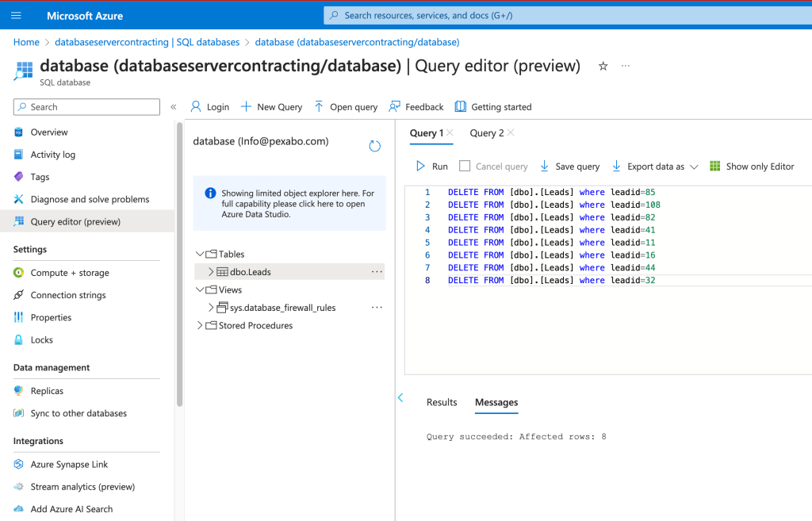Open Add Azure AI Search
812x521 pixels.
pyautogui.click(x=71, y=509)
